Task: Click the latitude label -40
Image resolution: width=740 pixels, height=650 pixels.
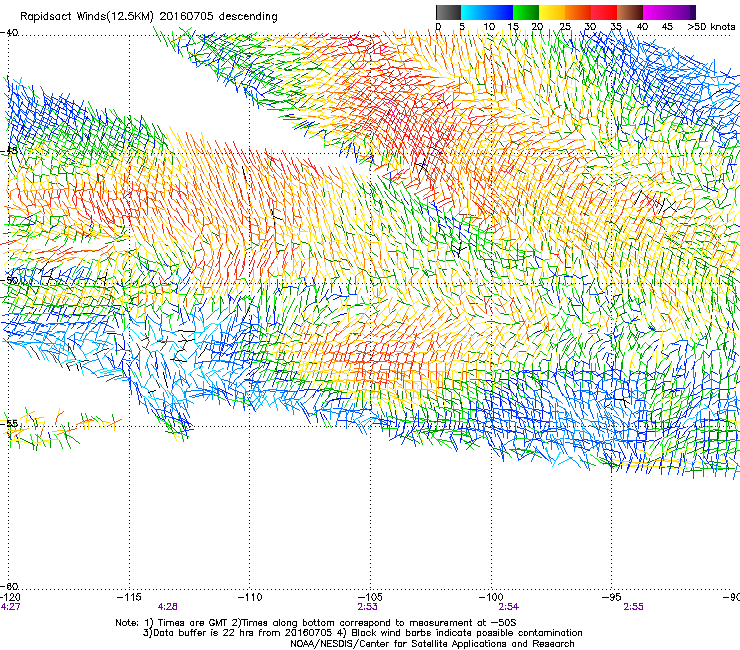Action: [9, 33]
